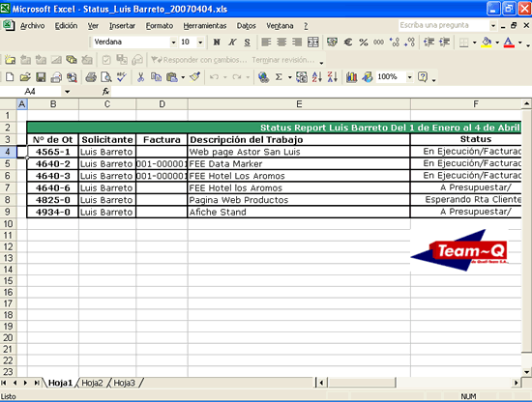Open the Archivo menu

pyautogui.click(x=32, y=26)
